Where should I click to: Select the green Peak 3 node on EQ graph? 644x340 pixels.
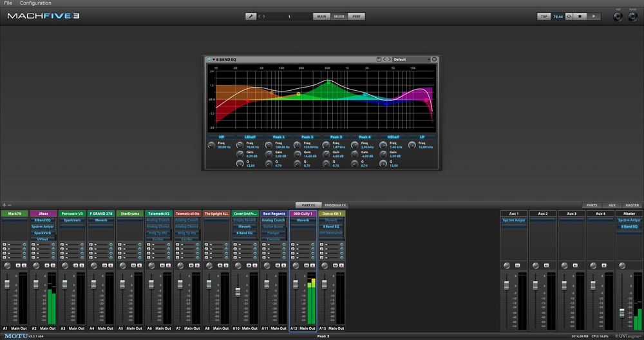click(328, 82)
